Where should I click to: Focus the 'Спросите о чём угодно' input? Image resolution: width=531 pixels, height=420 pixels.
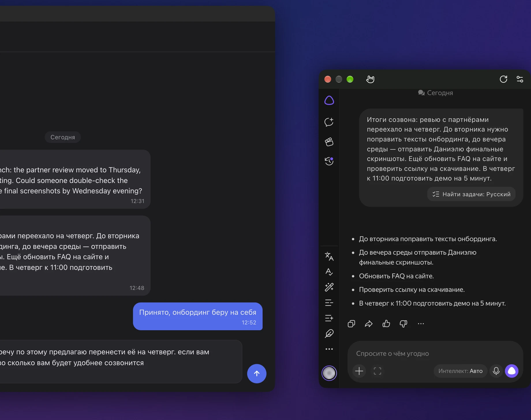[x=435, y=353]
